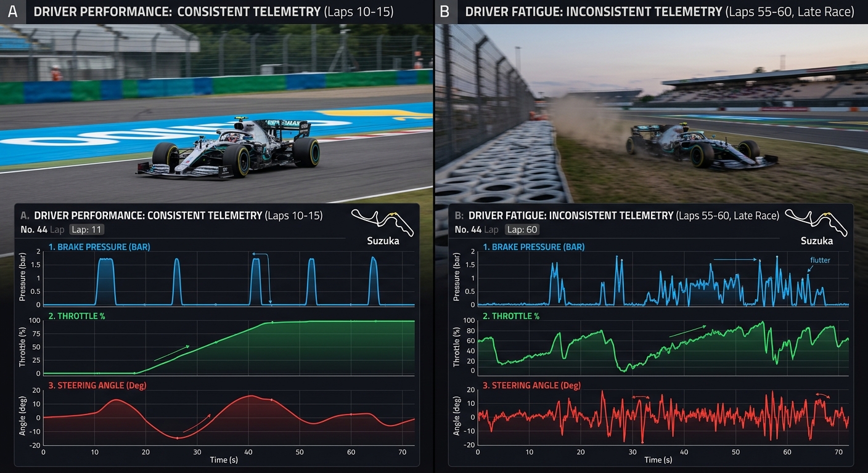Click "2. THROTTLE %" heading in the Lap 60 panel
868x473 pixels.
tap(511, 316)
